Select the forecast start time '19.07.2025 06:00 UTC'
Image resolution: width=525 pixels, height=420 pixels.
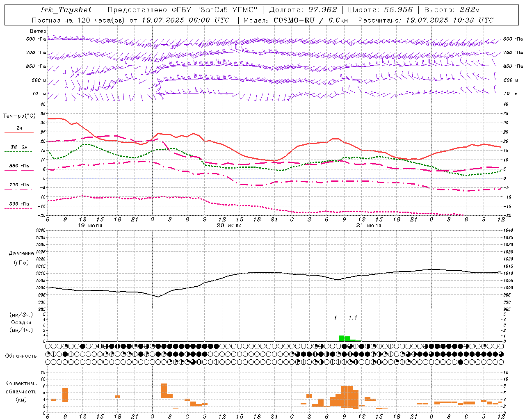tap(186, 20)
